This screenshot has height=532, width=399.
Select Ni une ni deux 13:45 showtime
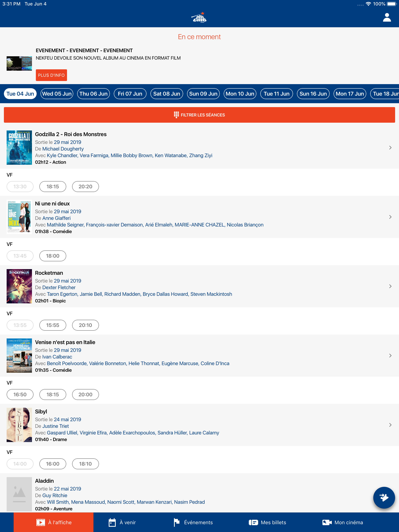pos(20,256)
